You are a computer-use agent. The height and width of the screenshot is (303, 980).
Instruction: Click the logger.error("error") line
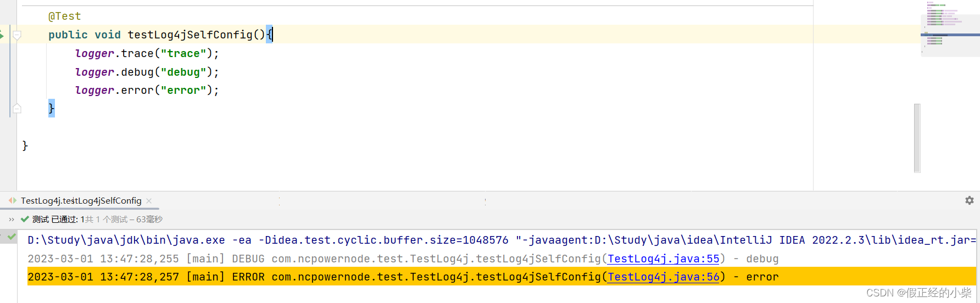(x=147, y=90)
